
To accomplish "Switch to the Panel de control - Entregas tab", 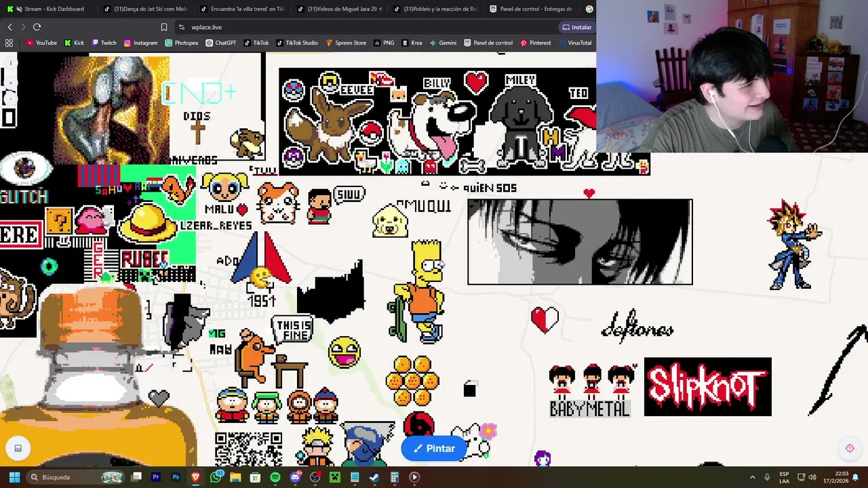I will (x=532, y=9).
